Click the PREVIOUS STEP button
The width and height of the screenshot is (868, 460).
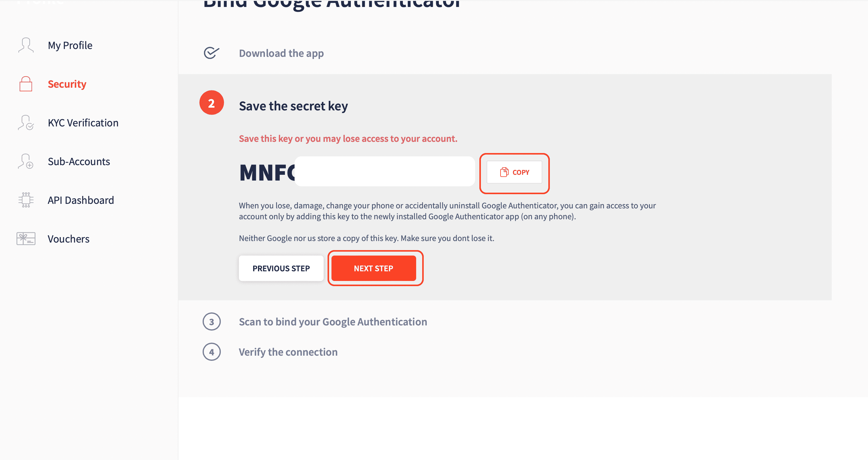tap(281, 268)
